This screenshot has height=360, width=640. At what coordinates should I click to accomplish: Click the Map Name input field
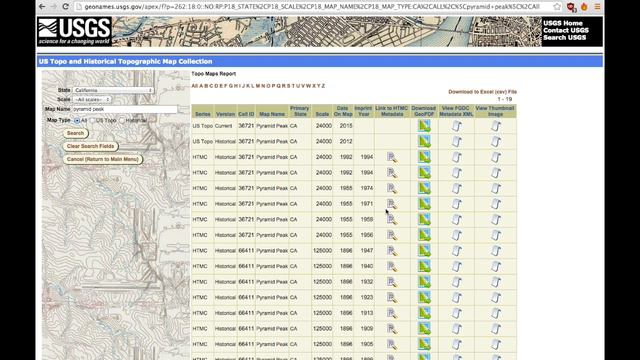(x=124, y=109)
